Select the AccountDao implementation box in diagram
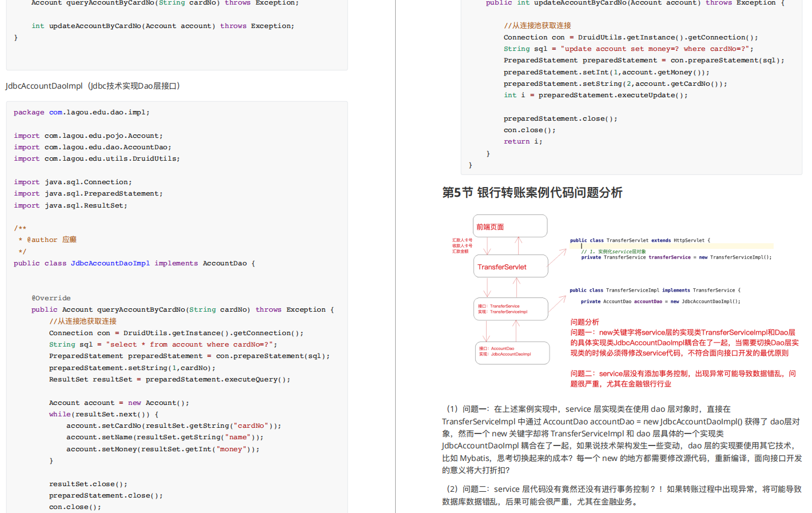The height and width of the screenshot is (513, 812). pos(512,353)
